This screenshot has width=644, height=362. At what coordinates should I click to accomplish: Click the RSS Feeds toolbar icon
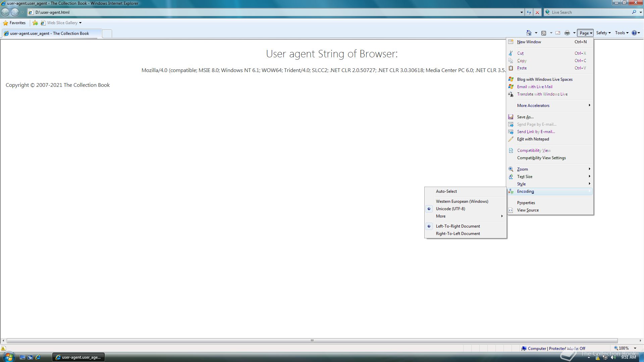pyautogui.click(x=544, y=33)
